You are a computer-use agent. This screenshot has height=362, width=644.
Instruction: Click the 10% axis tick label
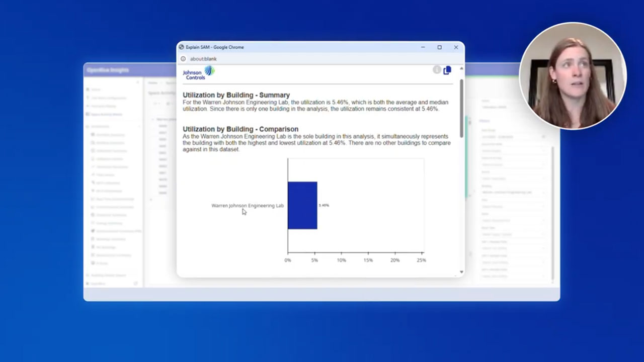341,260
